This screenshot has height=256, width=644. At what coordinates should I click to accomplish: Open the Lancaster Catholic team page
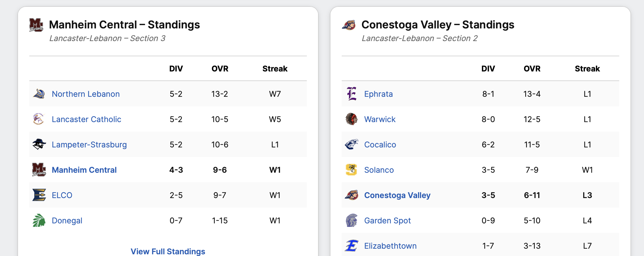(x=86, y=119)
